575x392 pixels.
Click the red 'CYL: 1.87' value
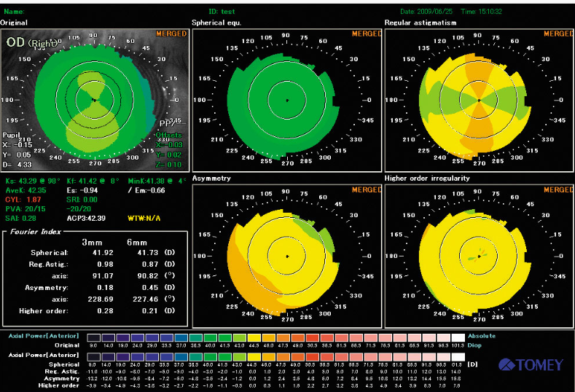point(23,200)
